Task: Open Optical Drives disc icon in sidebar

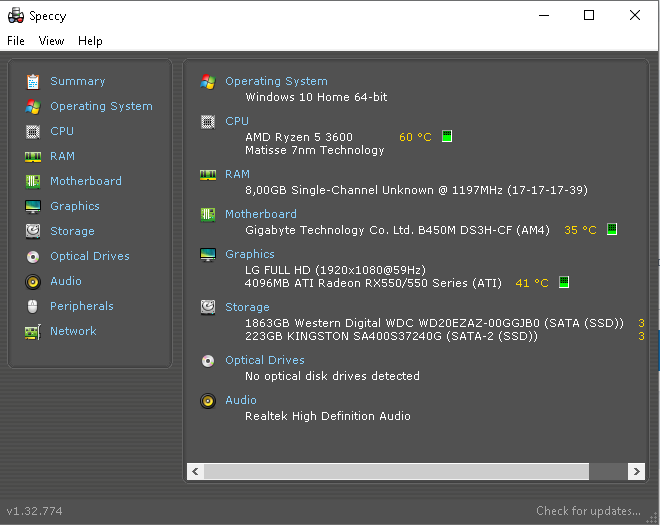Action: 33,256
